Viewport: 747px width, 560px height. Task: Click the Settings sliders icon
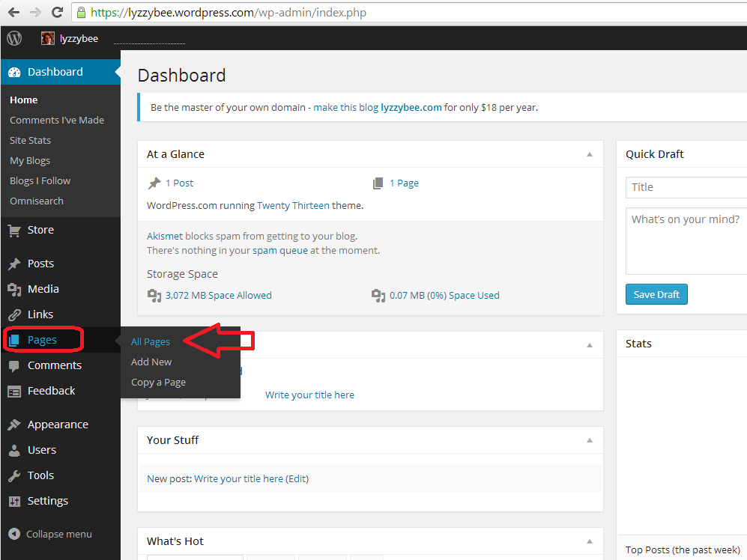coord(14,502)
